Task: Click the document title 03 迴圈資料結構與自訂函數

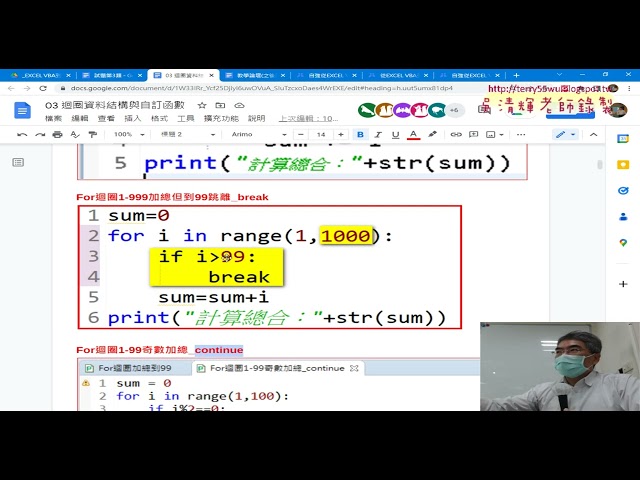Action: tap(115, 105)
